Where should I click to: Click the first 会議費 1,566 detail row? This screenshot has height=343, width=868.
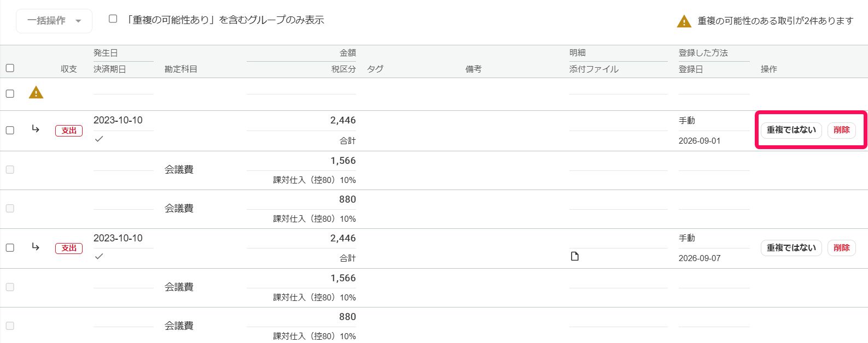click(x=434, y=170)
